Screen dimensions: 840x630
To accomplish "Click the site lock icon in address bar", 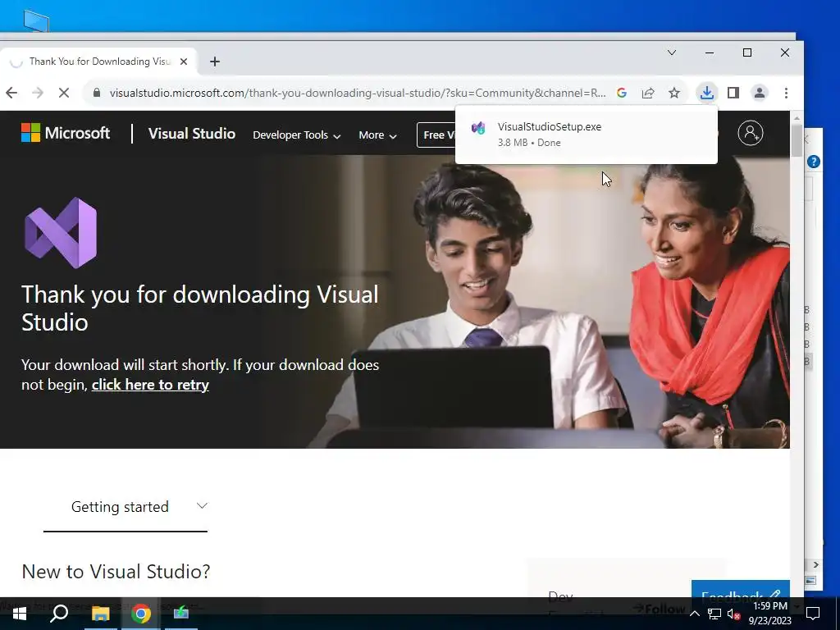I will 97,93.
